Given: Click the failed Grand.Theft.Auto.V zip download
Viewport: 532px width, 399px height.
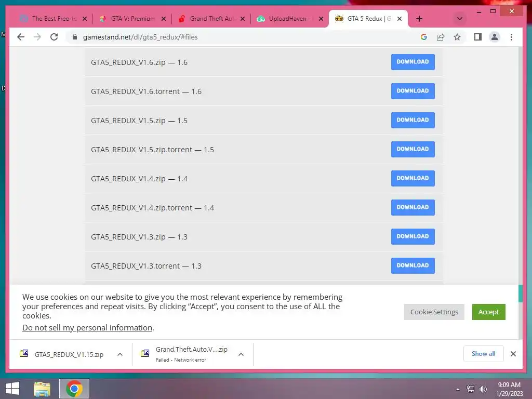Looking at the screenshot, I should [184, 354].
